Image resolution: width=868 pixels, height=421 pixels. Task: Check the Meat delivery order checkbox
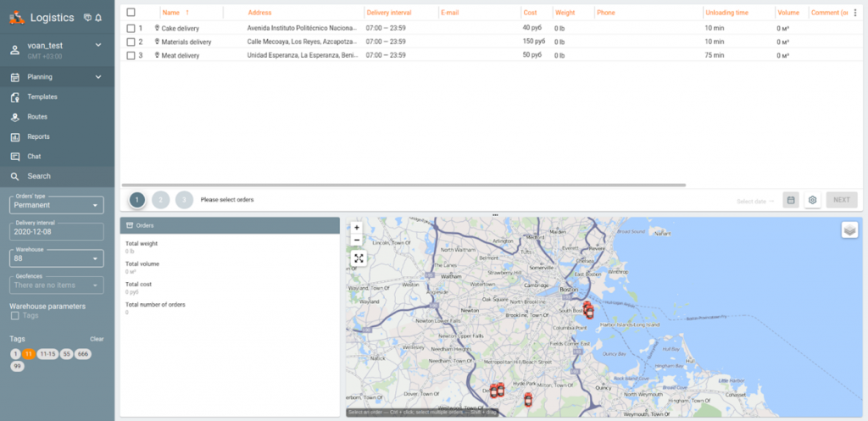pos(131,55)
